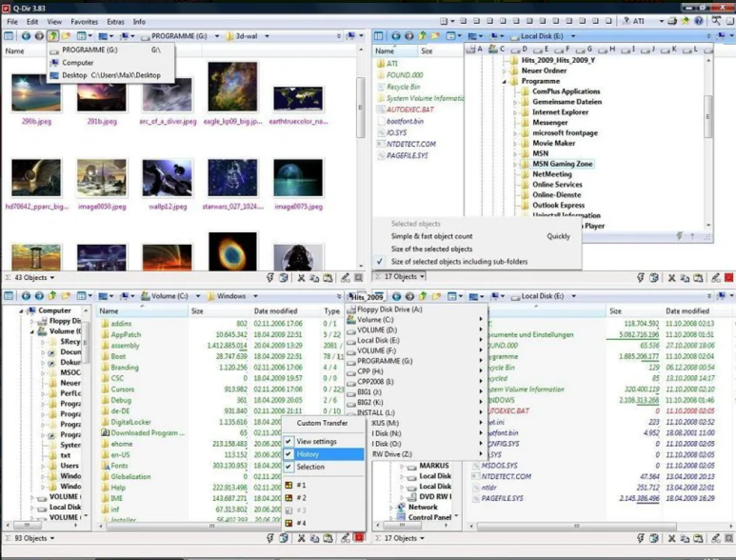
Task: Click the Cut scissors icon in bottom-right status bar
Action: coord(672,538)
